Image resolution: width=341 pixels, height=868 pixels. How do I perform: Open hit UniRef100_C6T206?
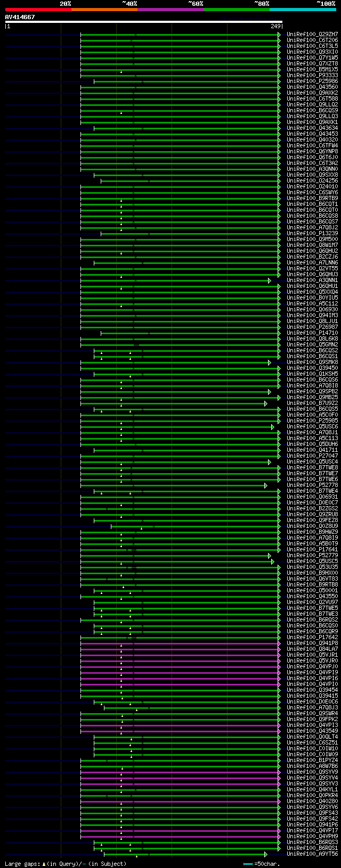312,40
